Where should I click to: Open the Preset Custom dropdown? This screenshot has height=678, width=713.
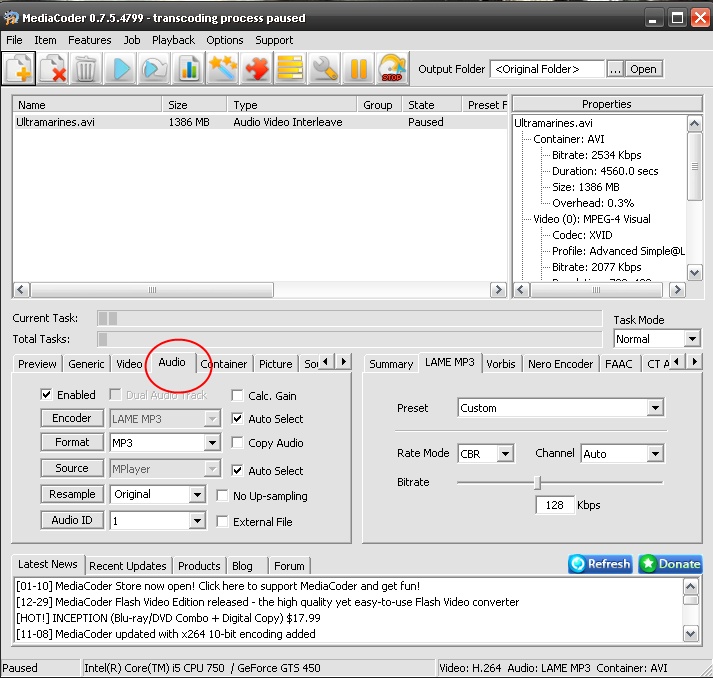point(655,407)
